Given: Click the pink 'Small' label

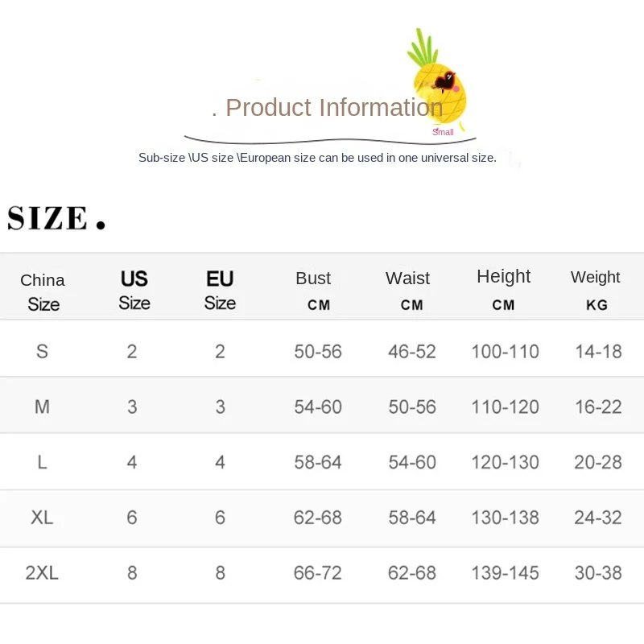Looking at the screenshot, I should click(443, 132).
